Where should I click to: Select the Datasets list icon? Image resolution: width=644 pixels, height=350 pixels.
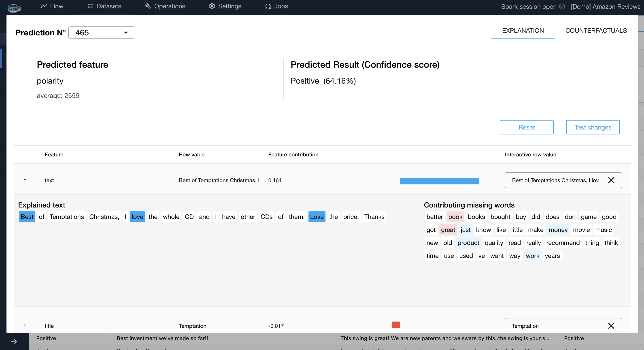click(90, 6)
